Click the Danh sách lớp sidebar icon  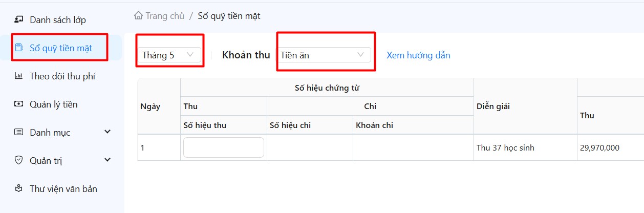coord(19,20)
